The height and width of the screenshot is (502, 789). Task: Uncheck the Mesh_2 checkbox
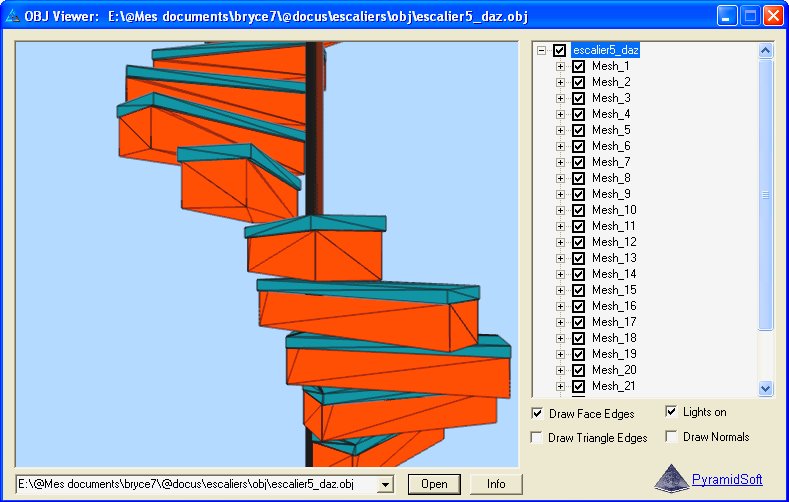click(579, 82)
